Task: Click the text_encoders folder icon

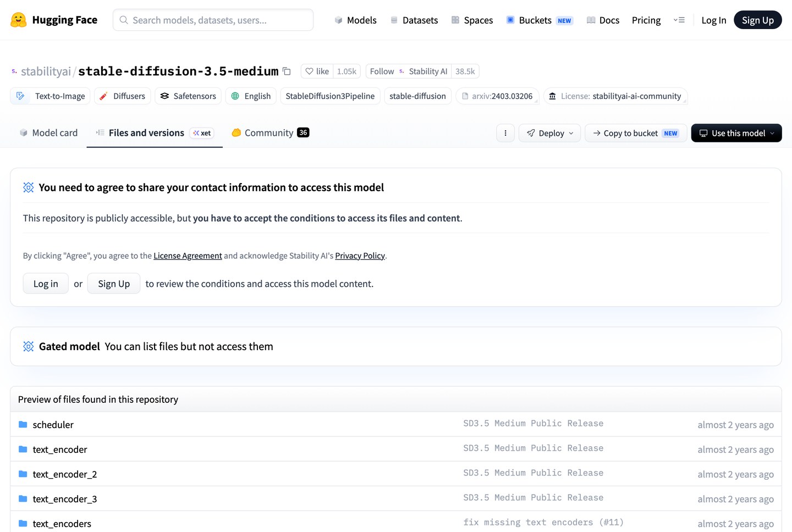Action: point(23,523)
